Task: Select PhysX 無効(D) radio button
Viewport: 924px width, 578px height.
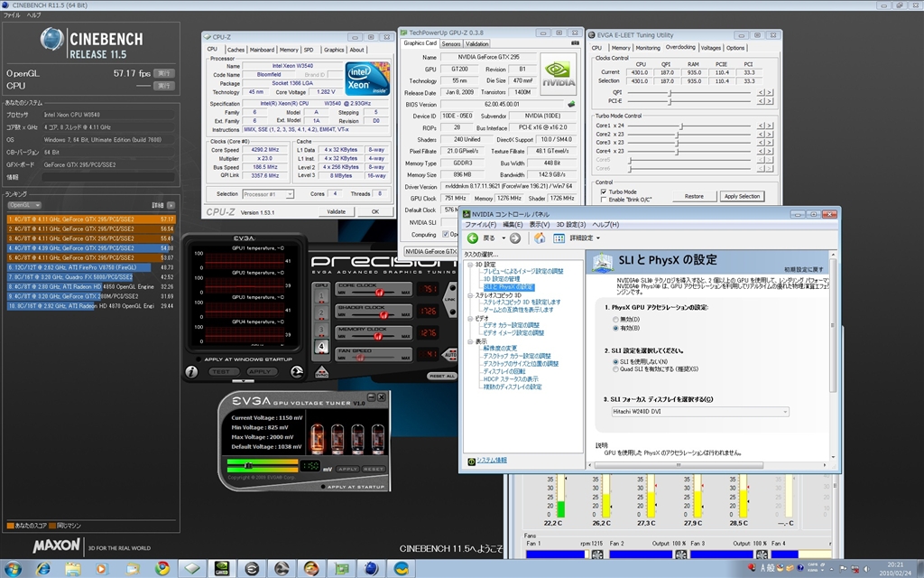Action: (x=615, y=320)
